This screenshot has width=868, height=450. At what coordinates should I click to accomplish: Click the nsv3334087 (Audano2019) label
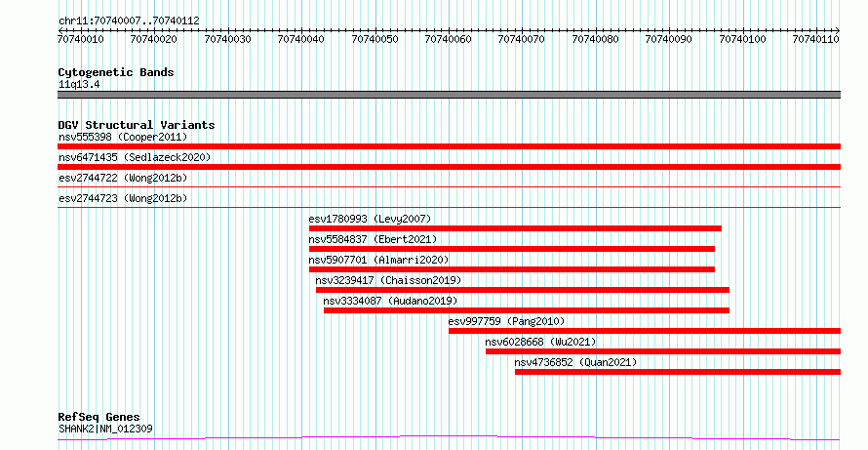point(390,301)
